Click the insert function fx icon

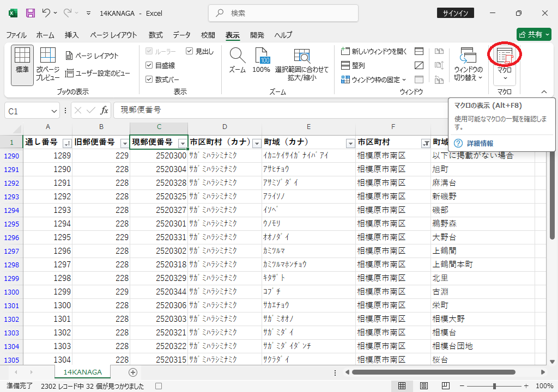tap(104, 111)
